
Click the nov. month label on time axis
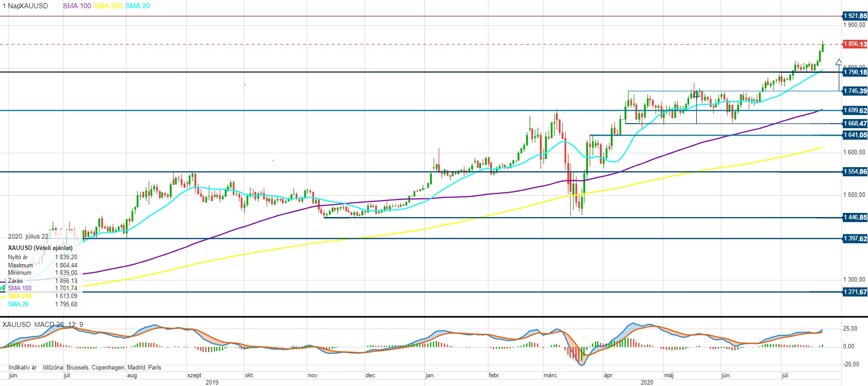tap(313, 375)
